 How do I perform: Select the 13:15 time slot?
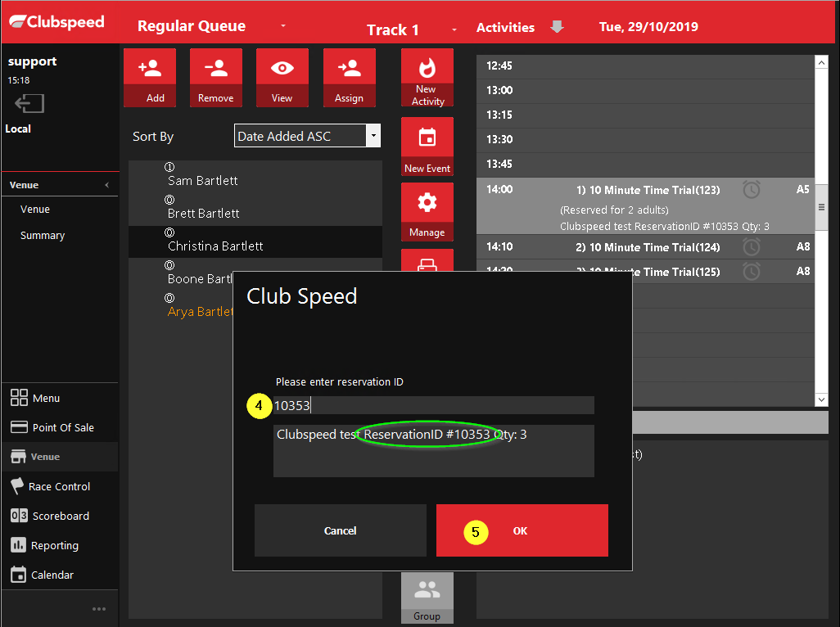tap(645, 115)
